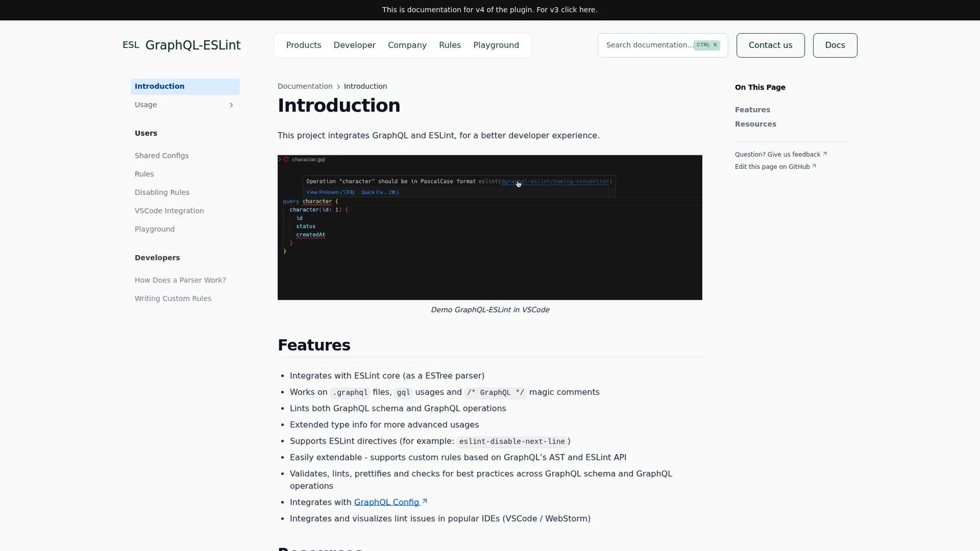This screenshot has width=980, height=551.
Task: Go to Rules in top navigation
Action: tap(450, 45)
